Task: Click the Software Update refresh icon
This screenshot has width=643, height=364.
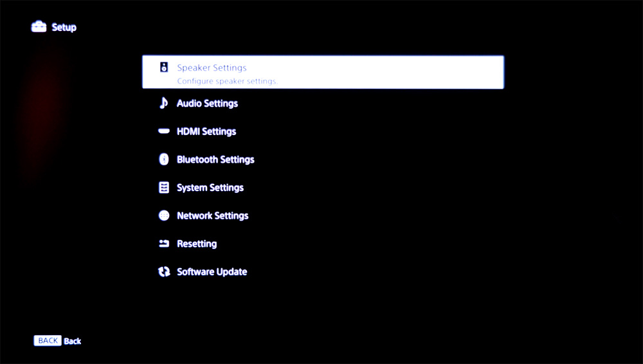Action: [x=163, y=271]
